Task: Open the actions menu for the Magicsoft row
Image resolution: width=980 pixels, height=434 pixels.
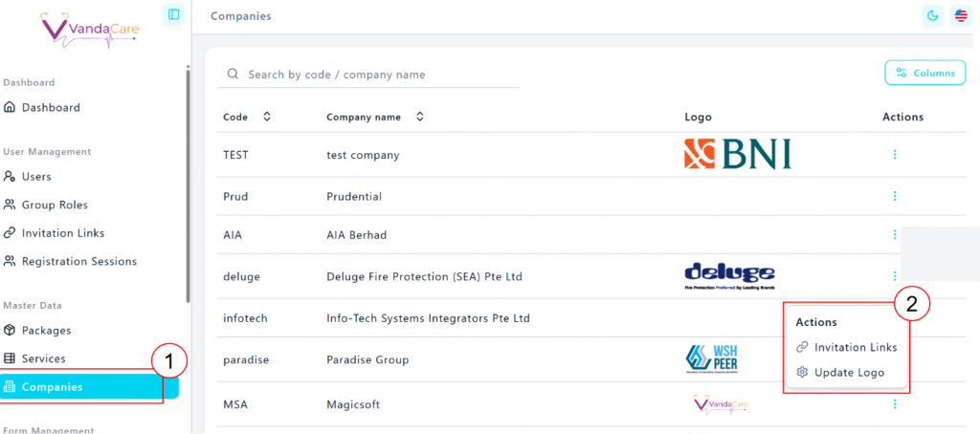Action: tap(895, 404)
